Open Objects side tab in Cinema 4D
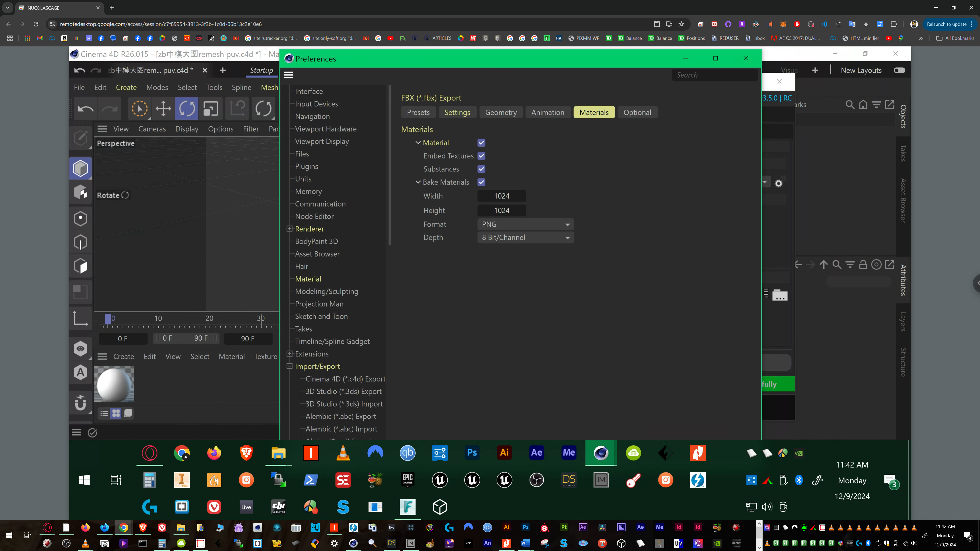 point(903,116)
